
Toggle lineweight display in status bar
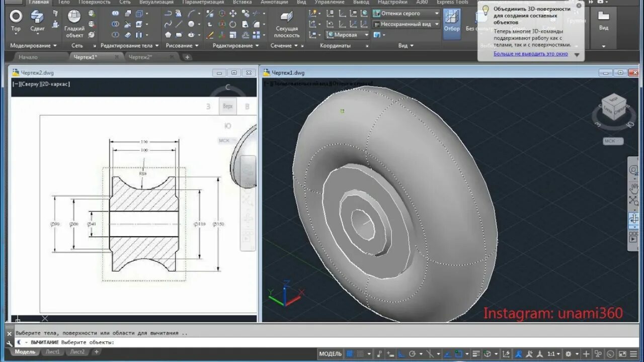pyautogui.click(x=476, y=354)
